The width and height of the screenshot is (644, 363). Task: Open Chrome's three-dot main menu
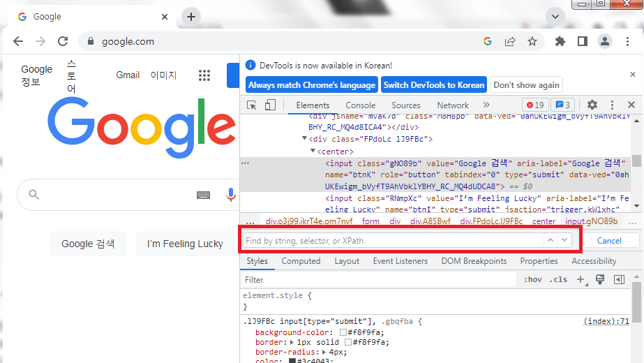point(627,41)
